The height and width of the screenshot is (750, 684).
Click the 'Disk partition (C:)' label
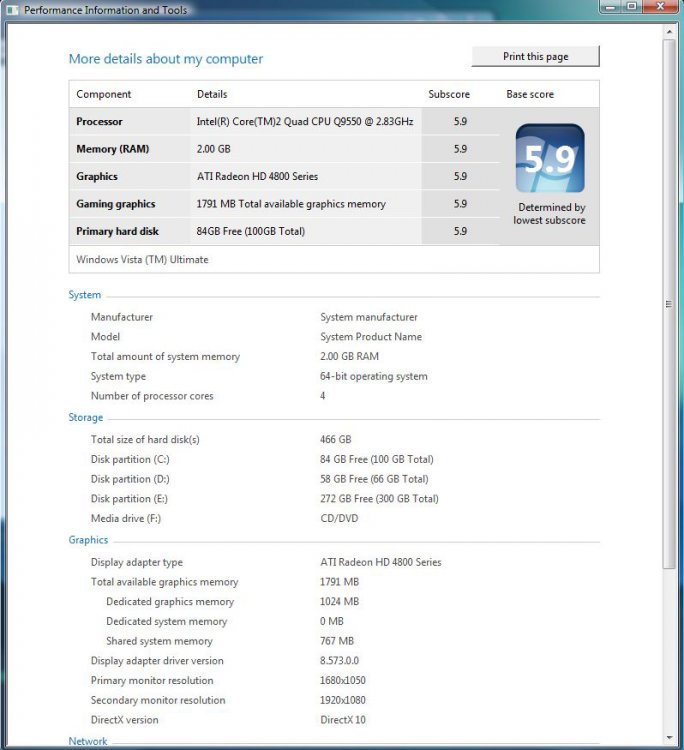[130, 460]
